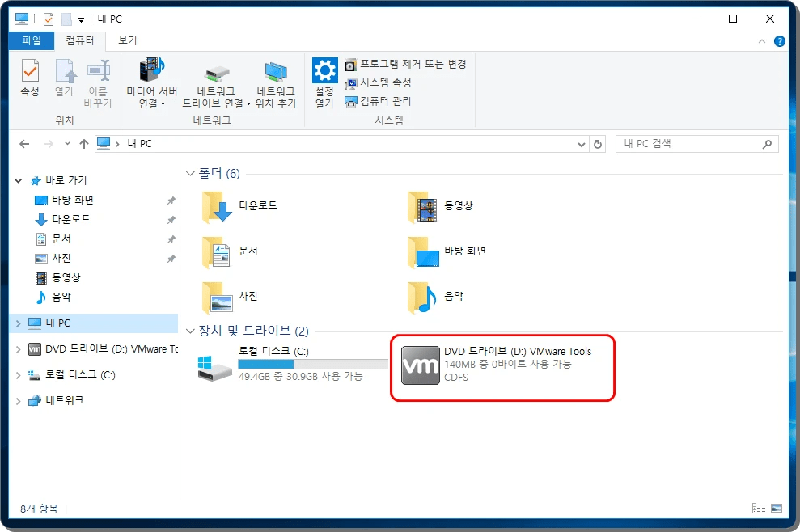Click the up-one-level navigation arrow
Screen dimensions: 800x532
pos(86,143)
